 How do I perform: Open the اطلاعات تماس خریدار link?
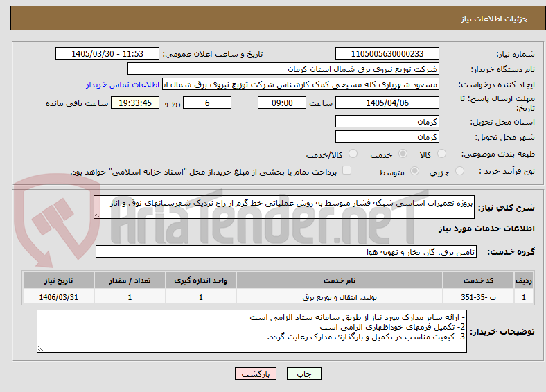123,84
